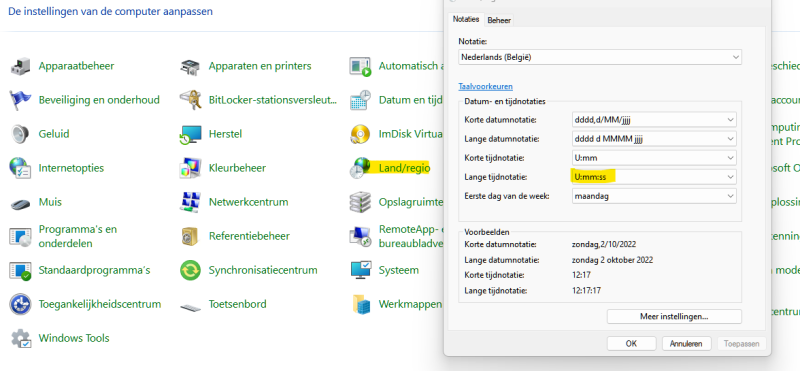Open the Apparaatbeheer icon

coord(20,66)
